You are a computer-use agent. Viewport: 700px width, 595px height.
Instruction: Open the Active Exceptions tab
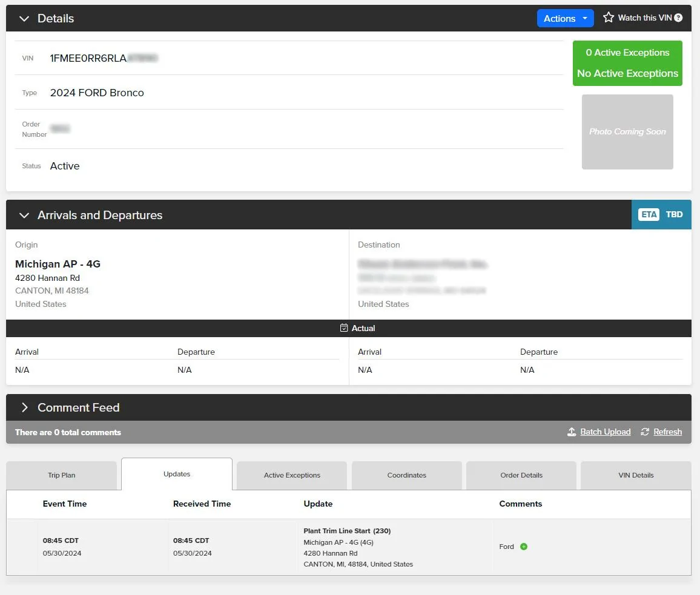click(292, 475)
